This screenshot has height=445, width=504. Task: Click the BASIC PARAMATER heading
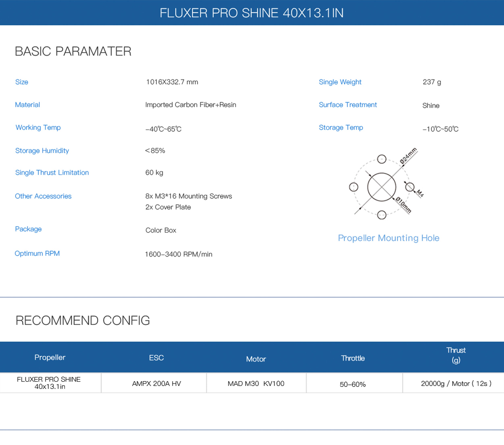(73, 51)
